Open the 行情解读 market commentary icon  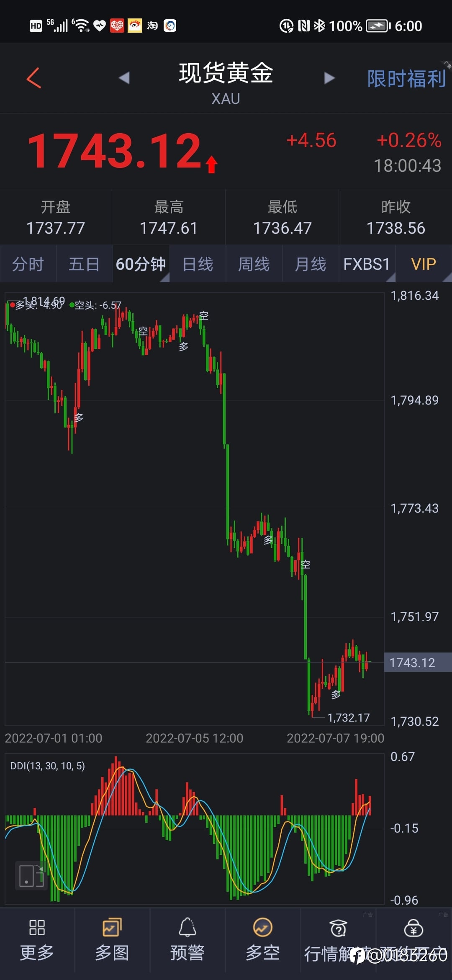click(338, 928)
